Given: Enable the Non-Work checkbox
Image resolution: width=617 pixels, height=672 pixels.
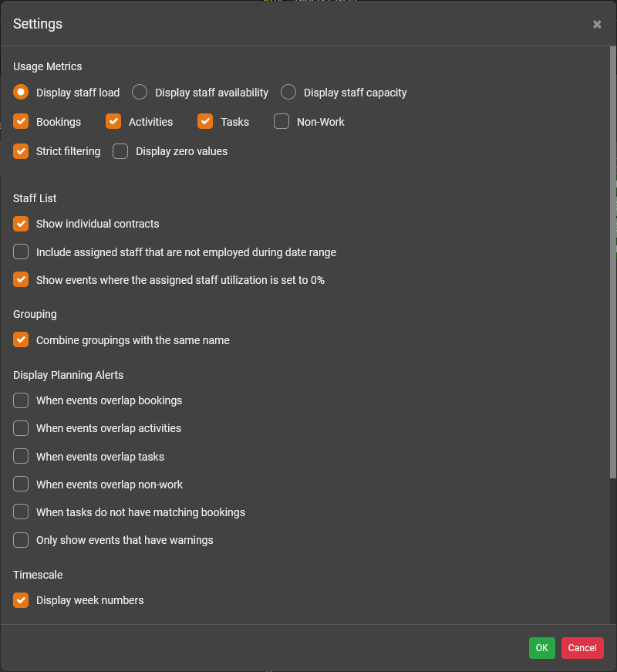Looking at the screenshot, I should (282, 122).
